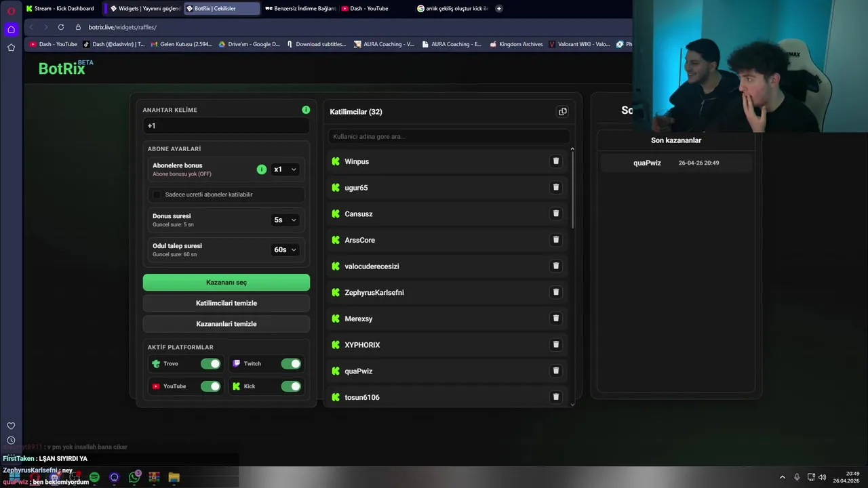Open Spotify from the taskbar
Viewport: 868px width, 488px height.
coord(94,477)
